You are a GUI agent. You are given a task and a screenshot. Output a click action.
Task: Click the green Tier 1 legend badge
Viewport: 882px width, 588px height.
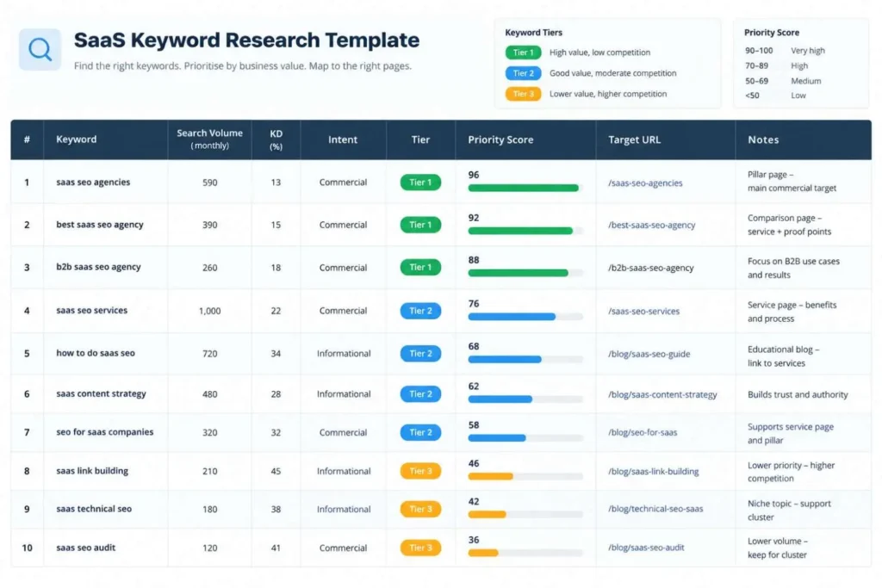[x=523, y=53]
